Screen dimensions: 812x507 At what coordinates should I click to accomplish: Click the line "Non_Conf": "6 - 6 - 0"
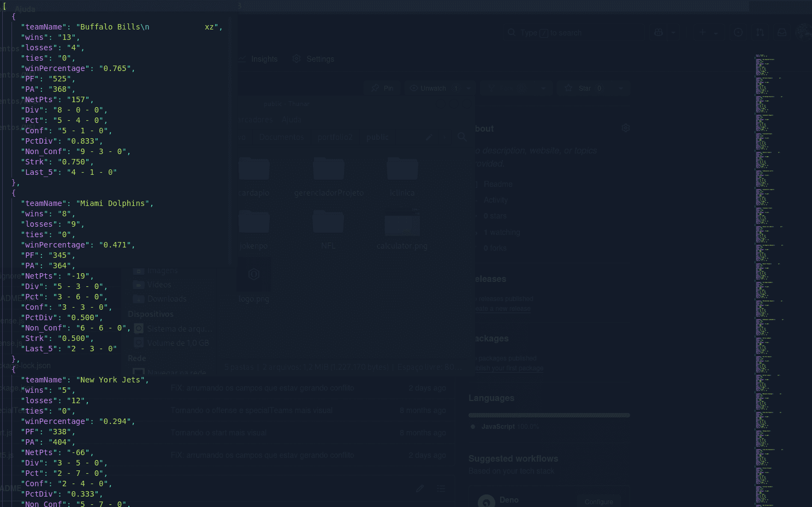click(x=76, y=328)
